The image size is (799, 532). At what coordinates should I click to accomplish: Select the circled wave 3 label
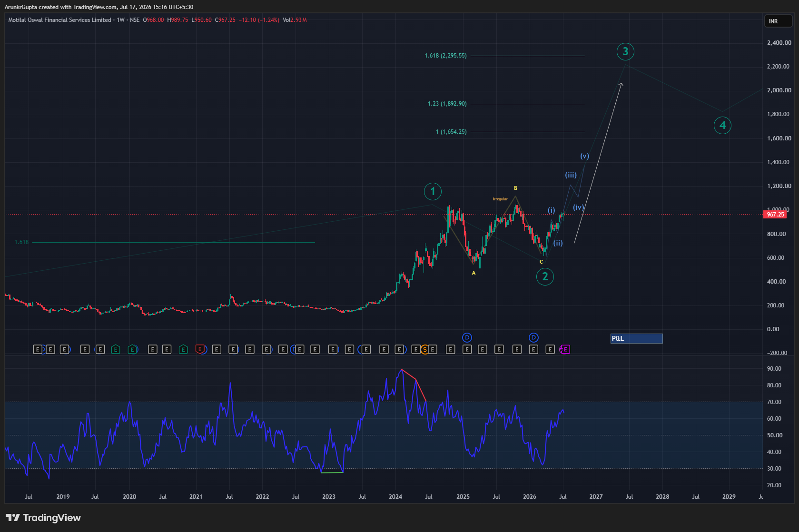625,51
